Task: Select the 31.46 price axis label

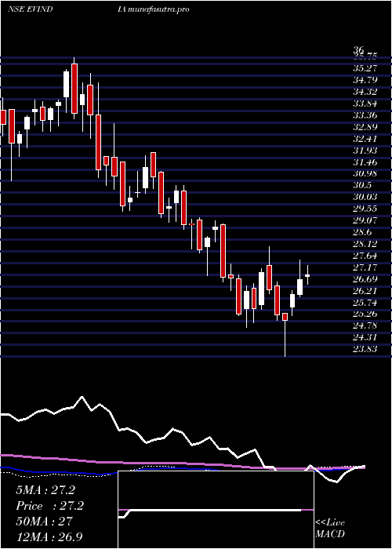Action: (x=365, y=162)
